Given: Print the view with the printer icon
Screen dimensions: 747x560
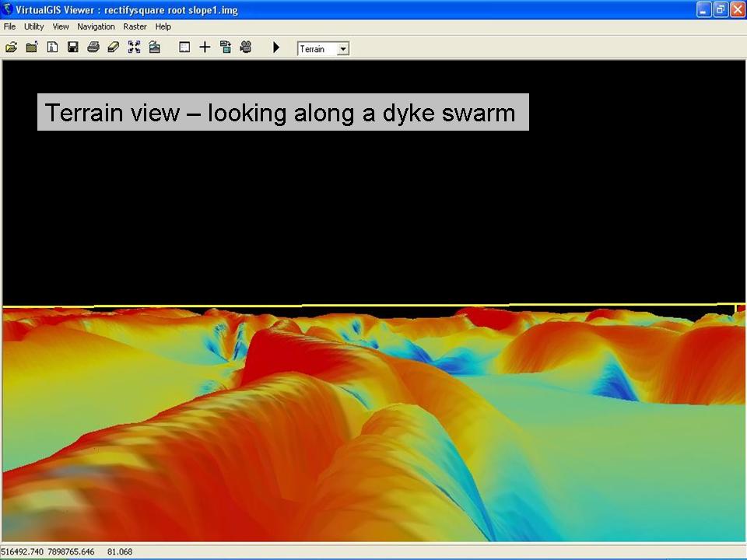Looking at the screenshot, I should [x=93, y=47].
